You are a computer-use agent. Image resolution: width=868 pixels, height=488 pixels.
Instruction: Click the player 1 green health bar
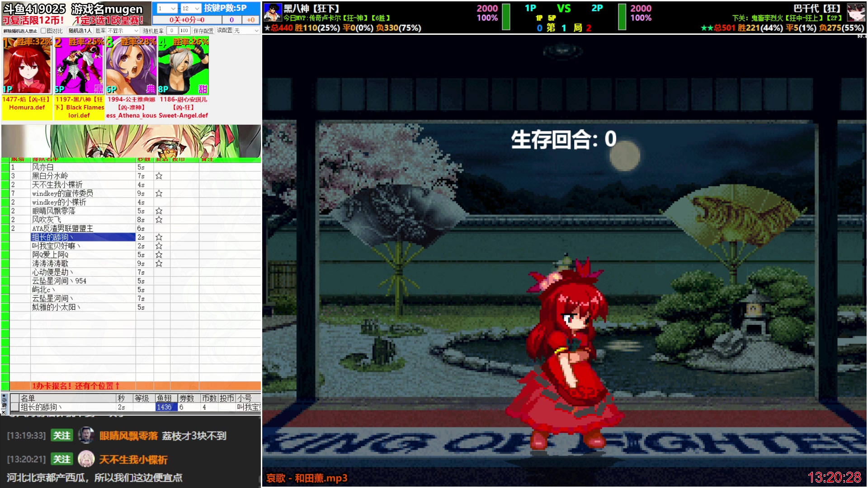(x=506, y=17)
